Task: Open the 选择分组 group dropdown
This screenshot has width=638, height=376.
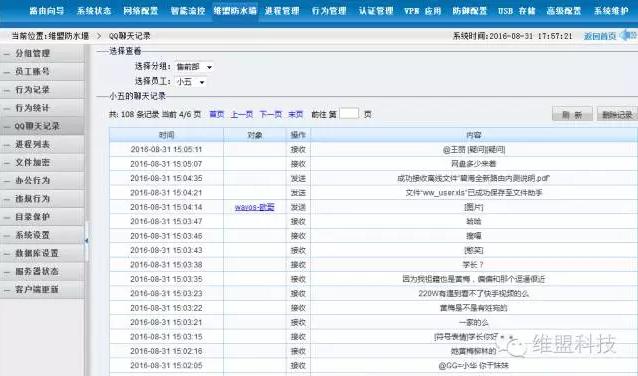Action: click(194, 67)
